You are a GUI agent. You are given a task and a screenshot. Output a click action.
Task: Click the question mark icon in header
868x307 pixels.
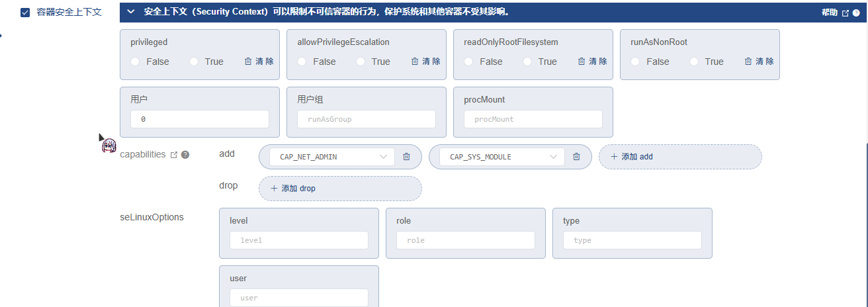[856, 13]
